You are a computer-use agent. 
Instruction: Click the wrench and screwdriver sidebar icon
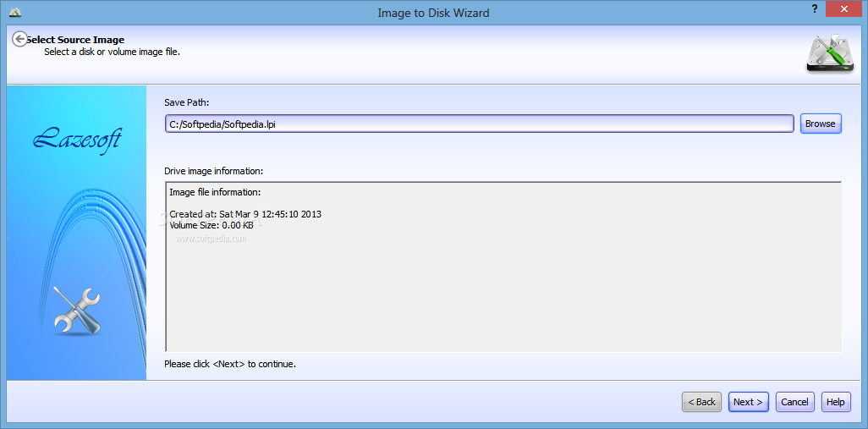[x=78, y=312]
